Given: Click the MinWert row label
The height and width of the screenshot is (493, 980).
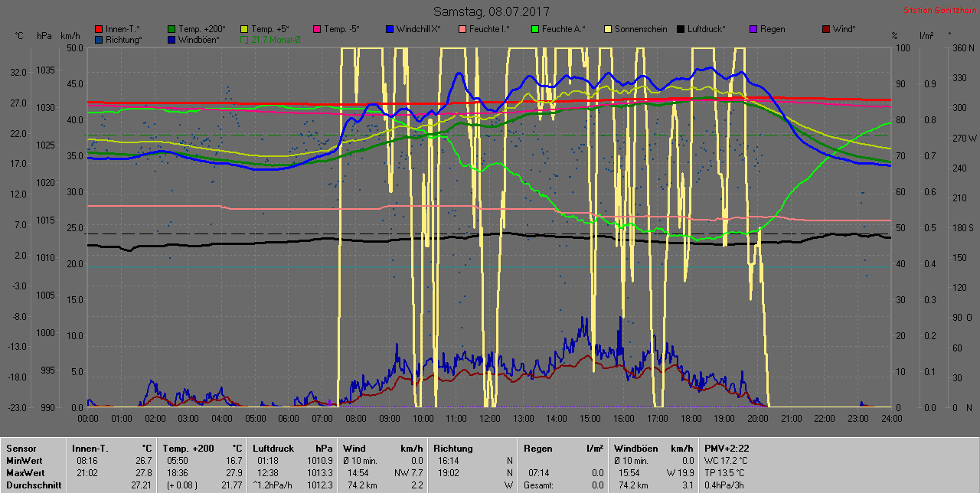Looking at the screenshot, I should [x=24, y=461].
